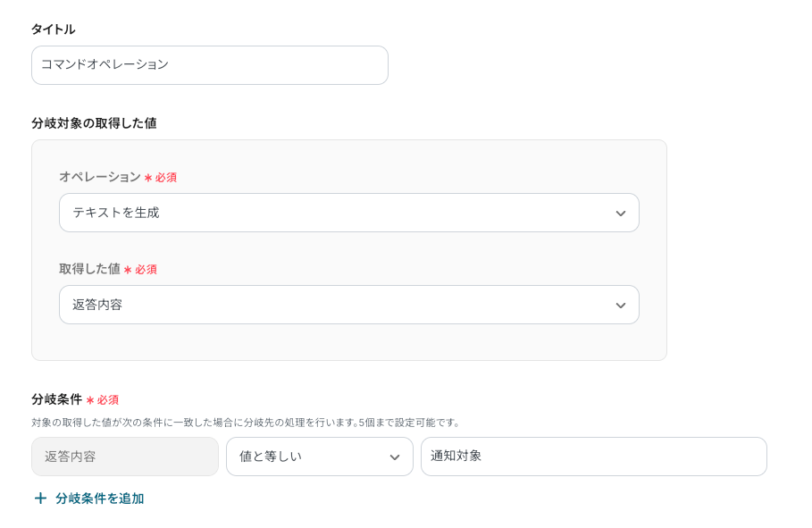
Task: Open the 値と等しい condition operator dropdown
Action: [308, 457]
